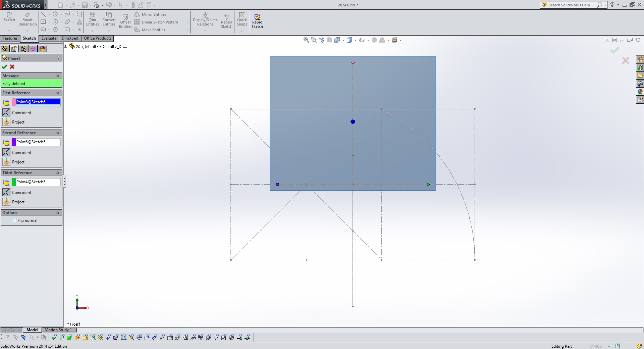Select the Straight Slot tool
Screen dimensions: 644x349
click(43, 30)
